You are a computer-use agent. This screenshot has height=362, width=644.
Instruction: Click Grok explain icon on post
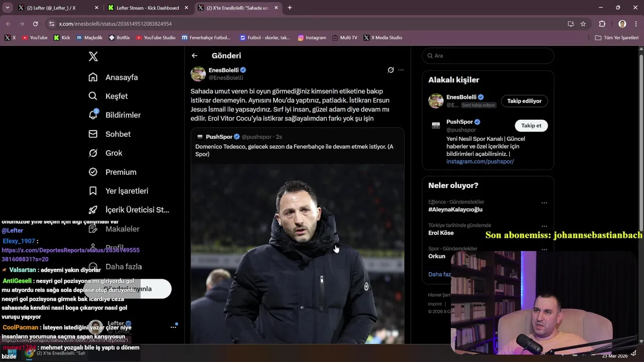point(390,70)
